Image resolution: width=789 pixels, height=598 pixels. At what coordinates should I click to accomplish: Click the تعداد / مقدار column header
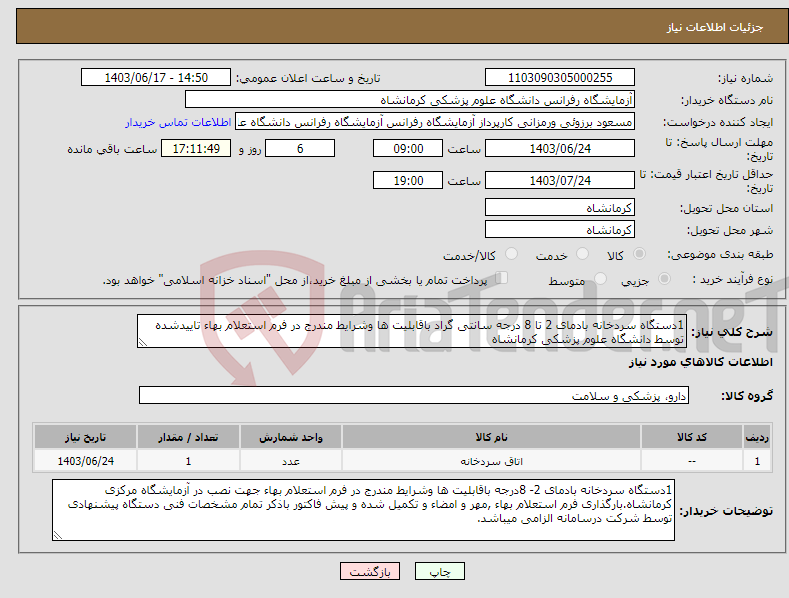click(188, 437)
